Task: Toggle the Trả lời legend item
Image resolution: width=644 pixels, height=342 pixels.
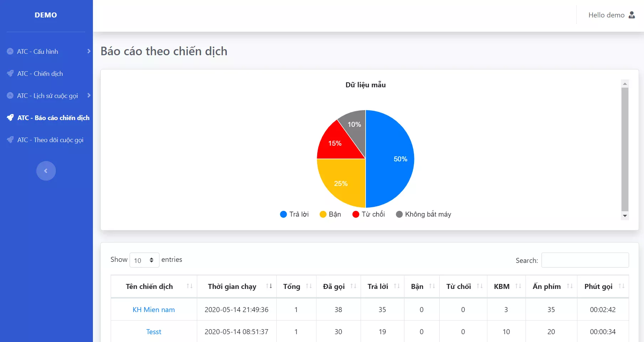Action: [x=294, y=214]
